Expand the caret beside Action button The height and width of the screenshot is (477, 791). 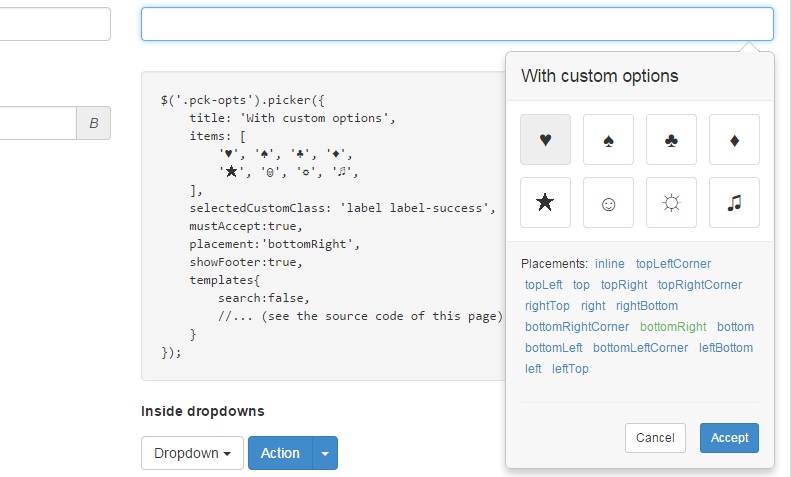pos(325,453)
